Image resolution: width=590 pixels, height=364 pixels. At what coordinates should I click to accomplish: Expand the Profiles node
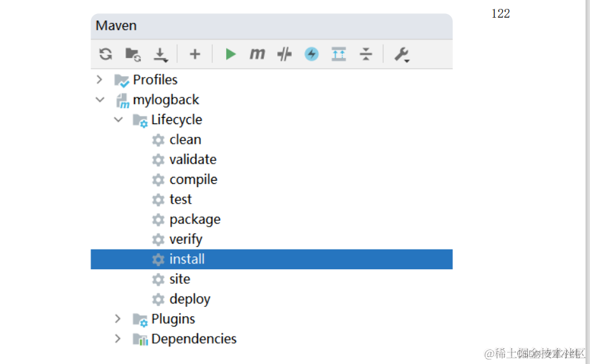pos(99,80)
